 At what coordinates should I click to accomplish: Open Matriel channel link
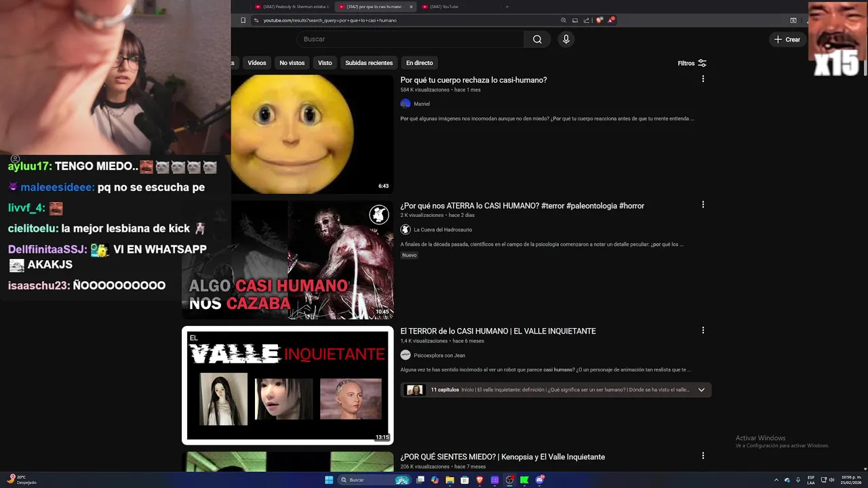[422, 104]
